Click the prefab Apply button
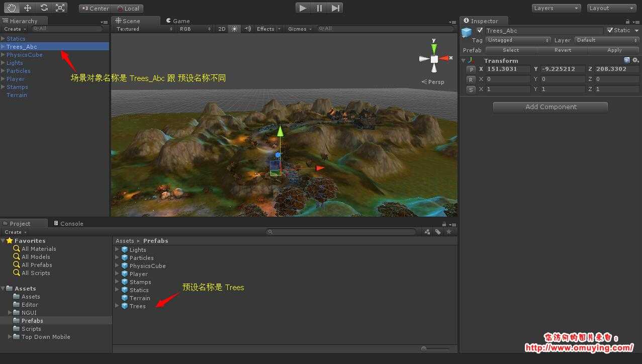 [x=614, y=50]
